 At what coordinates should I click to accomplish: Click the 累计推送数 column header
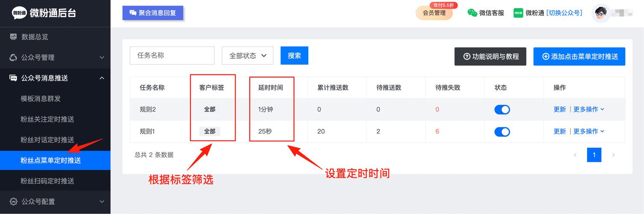pos(333,87)
